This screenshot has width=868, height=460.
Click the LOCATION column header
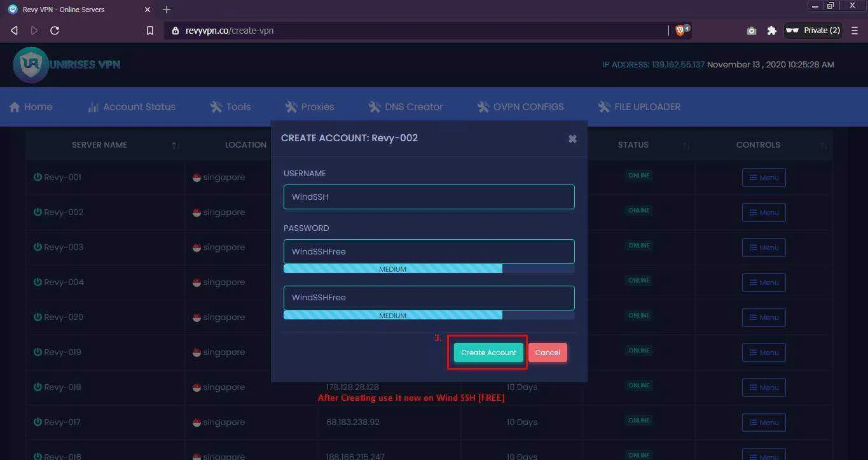coord(245,145)
